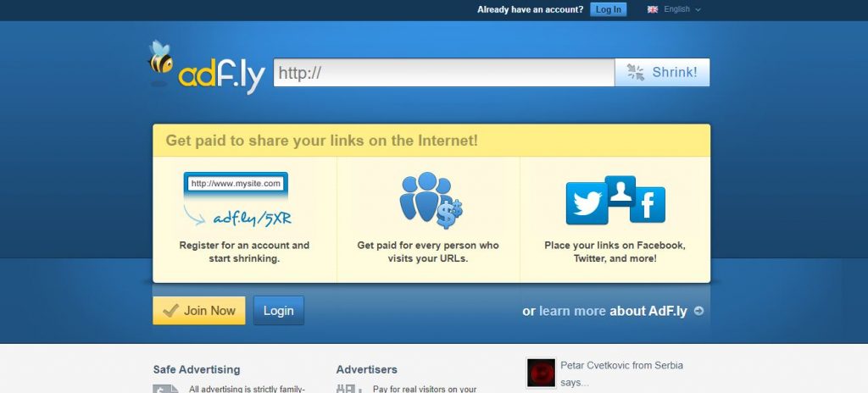Click the arrow icon after AdF.ly
This screenshot has width=868, height=393.
point(698,311)
